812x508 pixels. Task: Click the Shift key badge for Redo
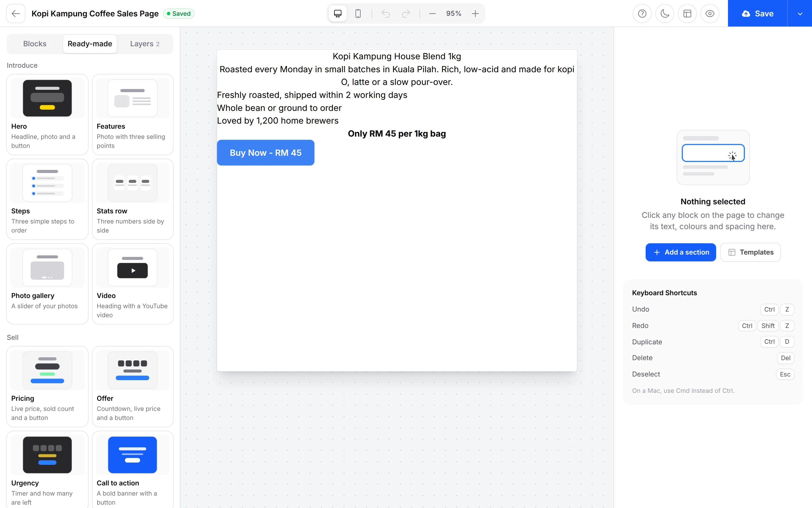coord(768,326)
